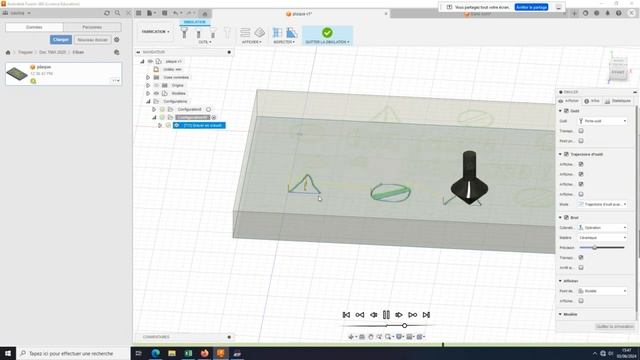This screenshot has width=640, height=360.
Task: Open the orbit tool in navigation bar
Action: (351, 337)
